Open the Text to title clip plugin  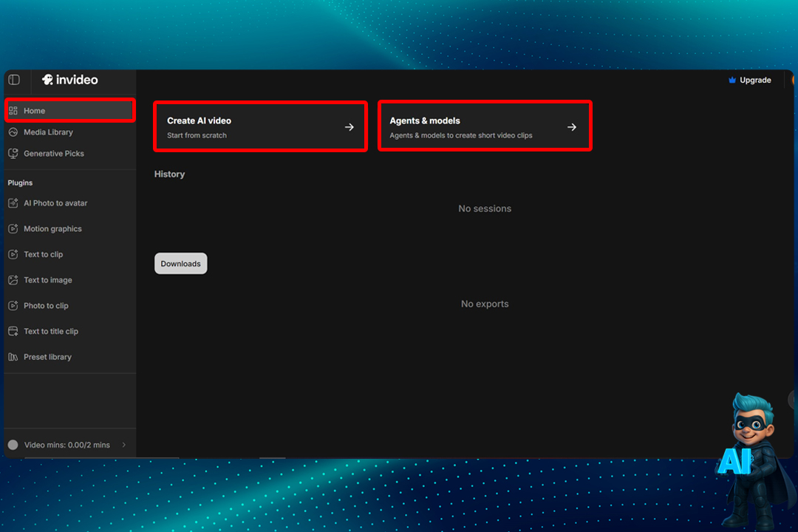tap(50, 331)
